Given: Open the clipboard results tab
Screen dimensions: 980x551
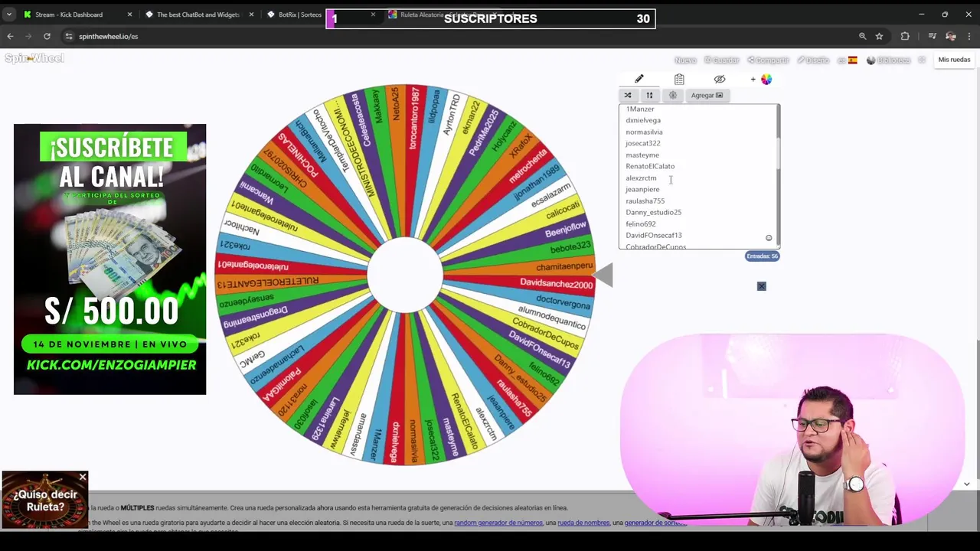Looking at the screenshot, I should [679, 79].
